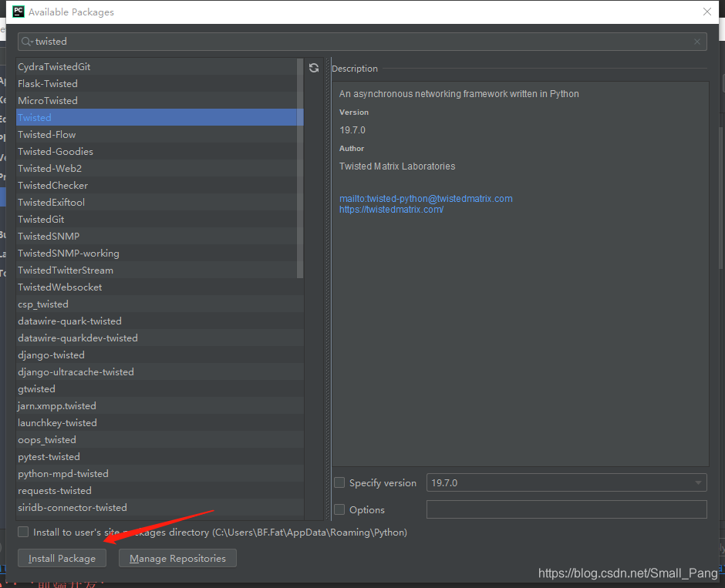Viewport: 725px width, 588px height.
Task: Select TwistedChecker package
Action: (160, 185)
